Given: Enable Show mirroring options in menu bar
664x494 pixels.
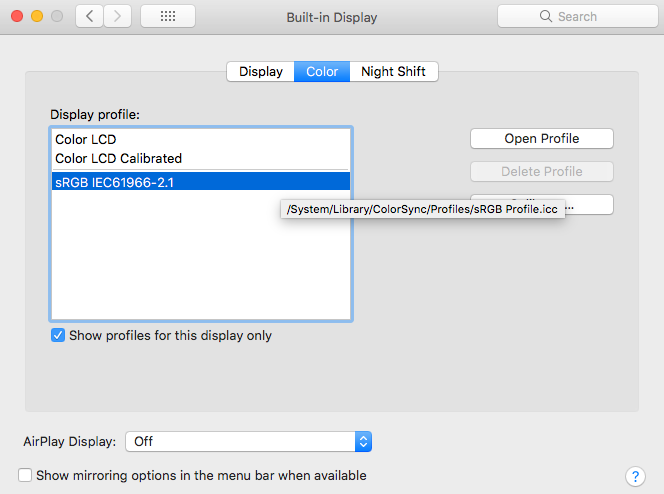Looking at the screenshot, I should [26, 476].
